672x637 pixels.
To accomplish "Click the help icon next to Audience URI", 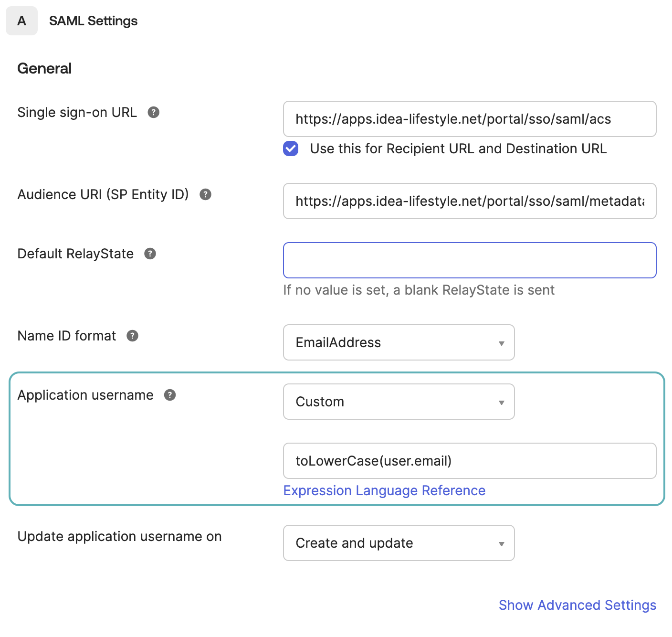I will pos(205,194).
